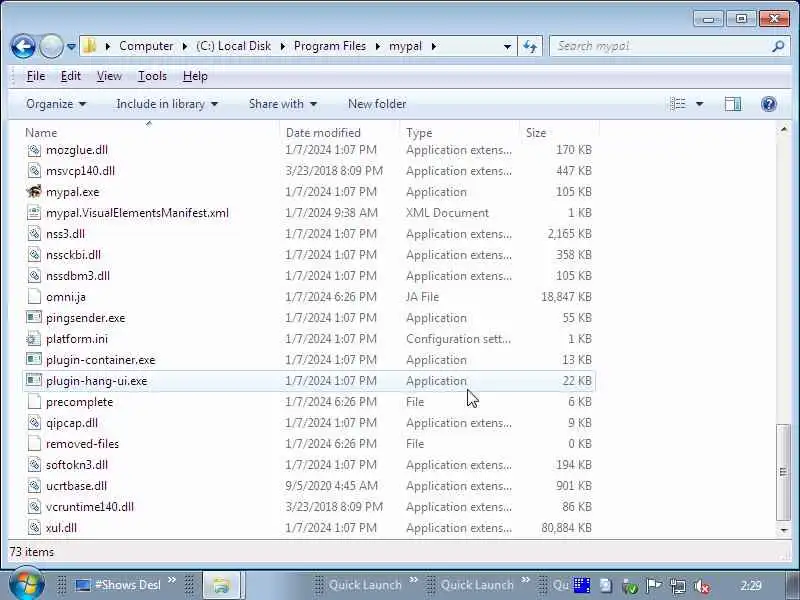
Task: Click the folder icon in address bar
Action: (90, 46)
